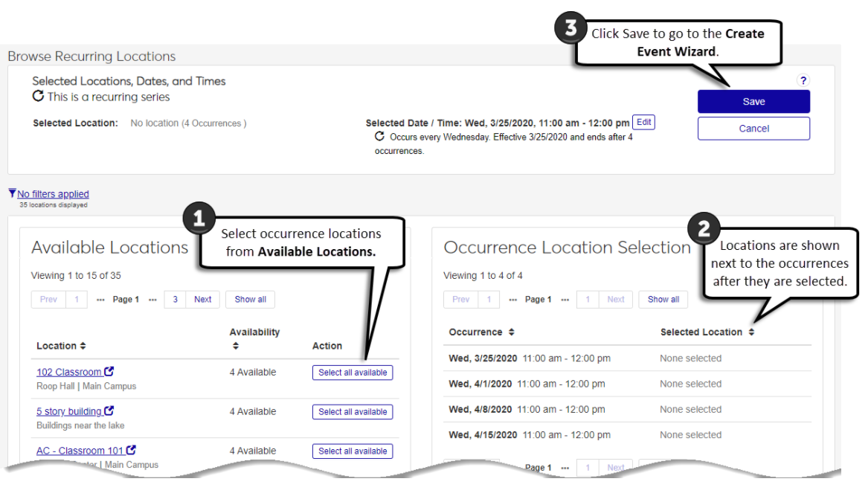Select all available for 102 Classroom

pyautogui.click(x=353, y=373)
